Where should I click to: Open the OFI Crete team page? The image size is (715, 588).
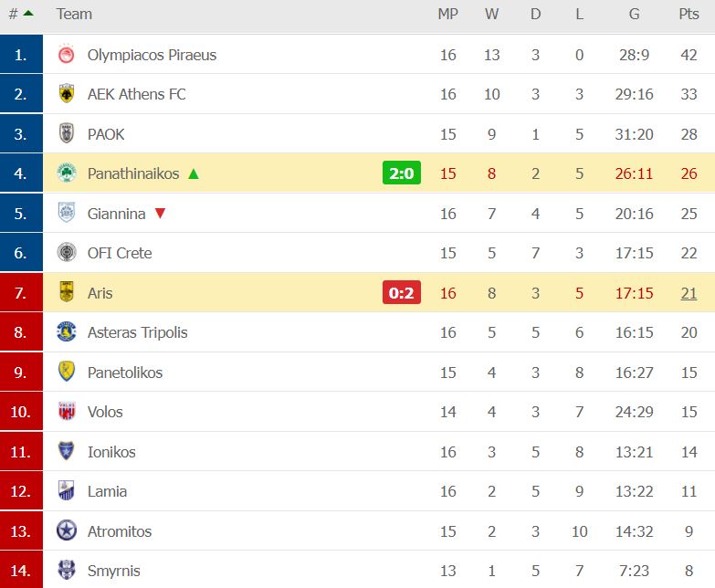pyautogui.click(x=120, y=253)
